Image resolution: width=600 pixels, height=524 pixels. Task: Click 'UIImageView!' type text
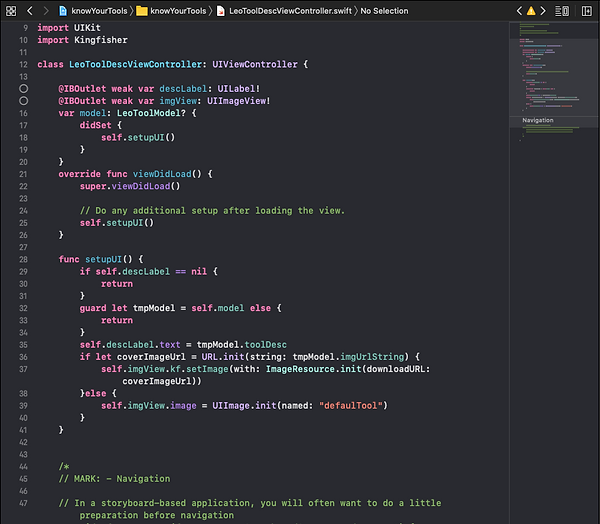[x=239, y=101]
